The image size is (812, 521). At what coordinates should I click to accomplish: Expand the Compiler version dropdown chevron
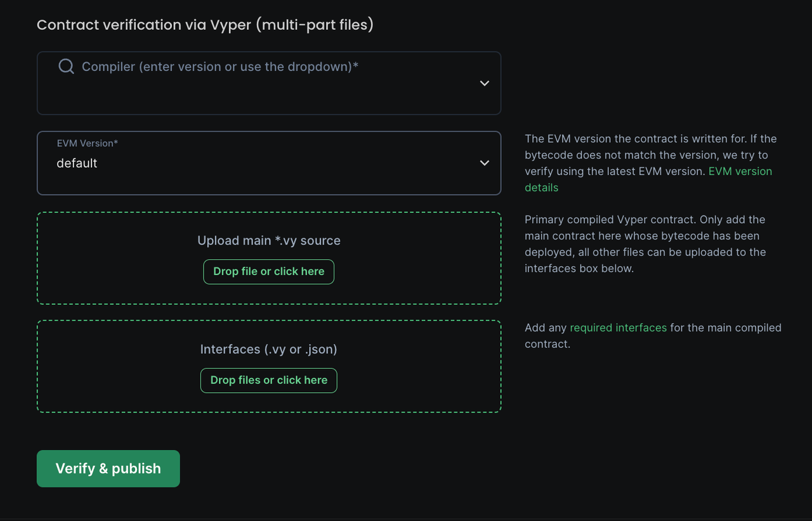[485, 83]
